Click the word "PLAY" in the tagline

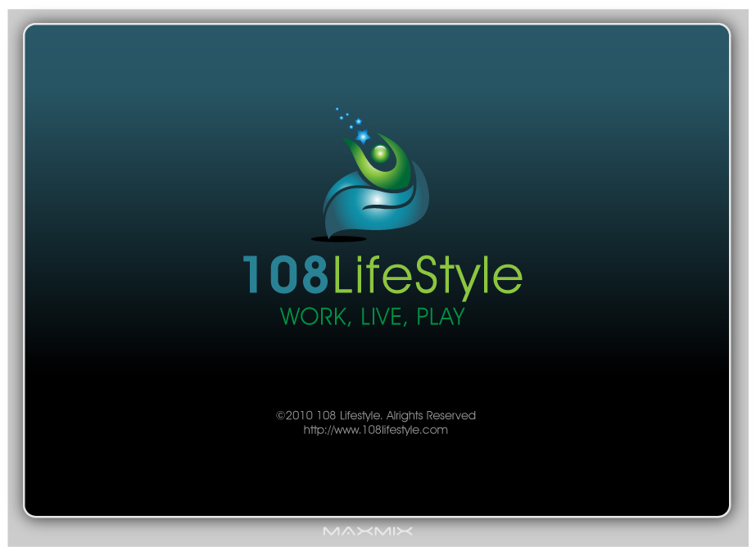pyautogui.click(x=441, y=317)
